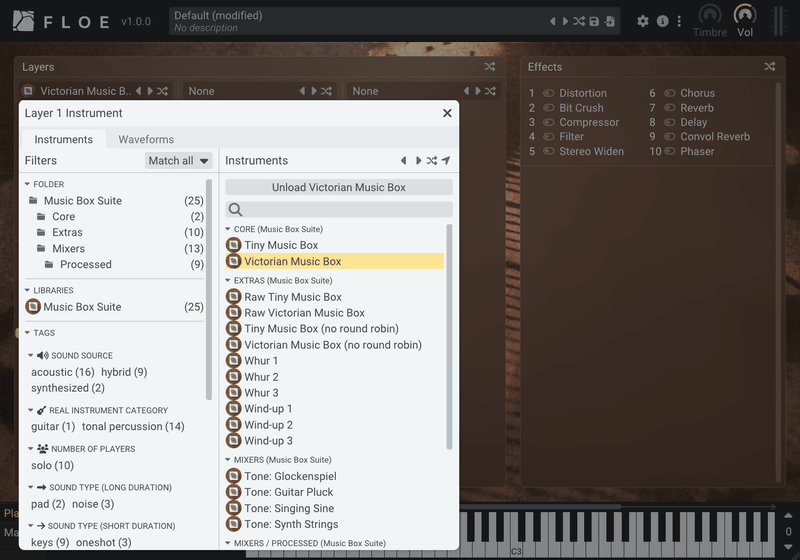Switch to the Instruments tab
The image size is (800, 560).
[64, 139]
